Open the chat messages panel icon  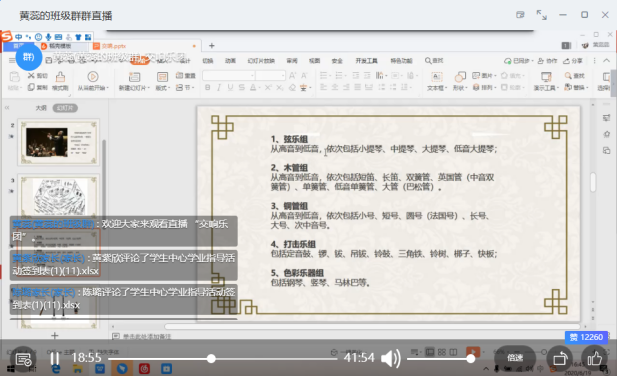point(23,359)
